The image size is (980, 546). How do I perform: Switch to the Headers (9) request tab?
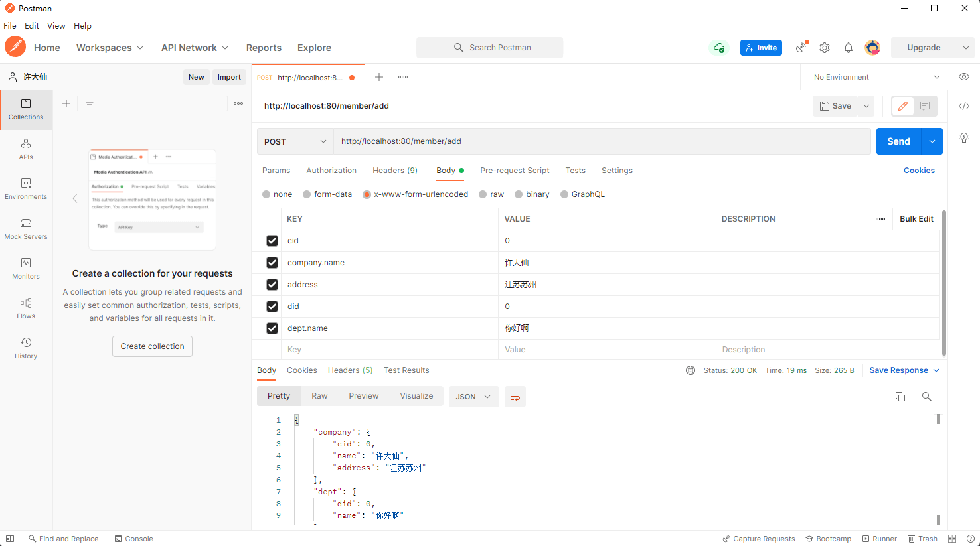[x=395, y=171]
